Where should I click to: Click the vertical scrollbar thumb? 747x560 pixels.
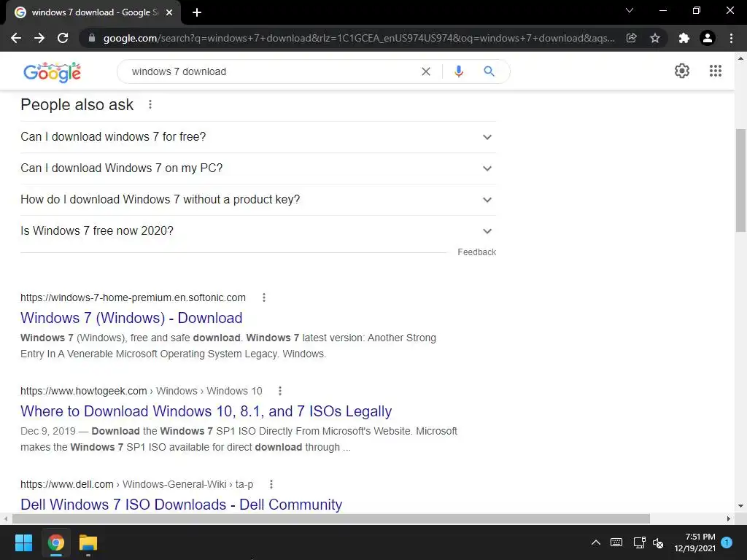[740, 180]
